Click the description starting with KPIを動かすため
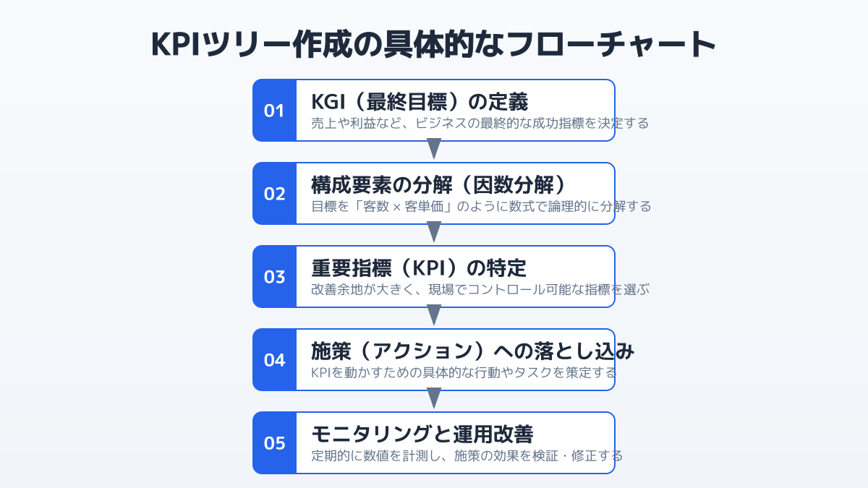This screenshot has width=868, height=488. point(464,372)
